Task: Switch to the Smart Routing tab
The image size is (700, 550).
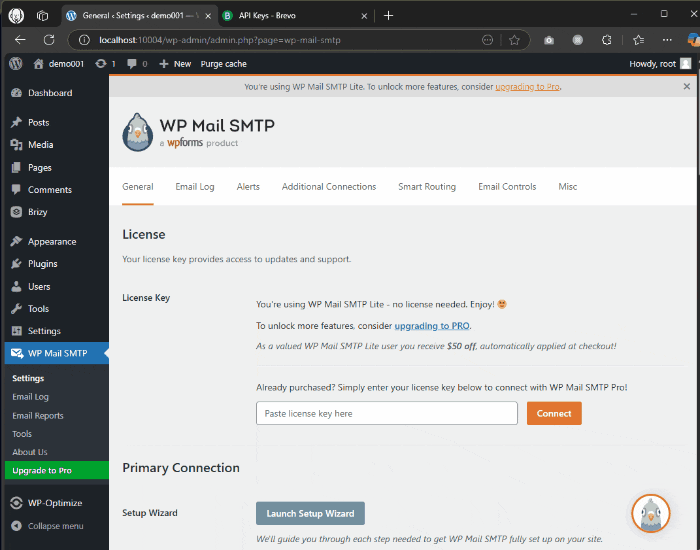Action: pos(426,187)
